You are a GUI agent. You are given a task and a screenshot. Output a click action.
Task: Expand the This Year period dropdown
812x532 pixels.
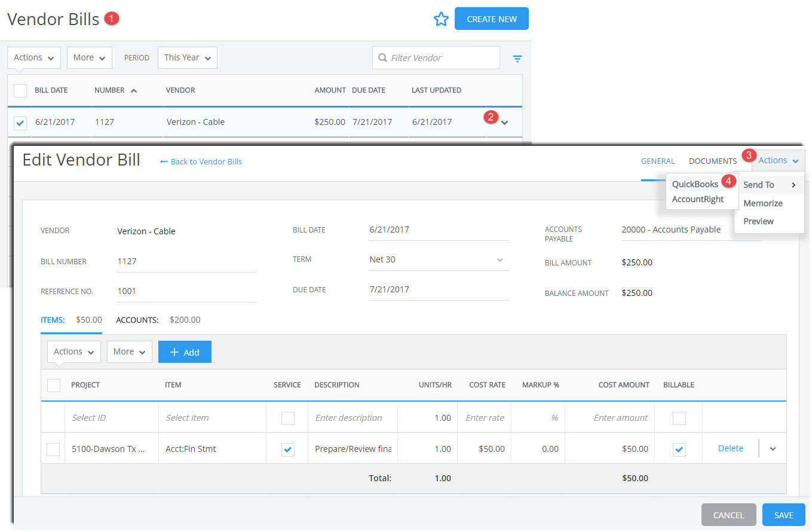coord(187,57)
